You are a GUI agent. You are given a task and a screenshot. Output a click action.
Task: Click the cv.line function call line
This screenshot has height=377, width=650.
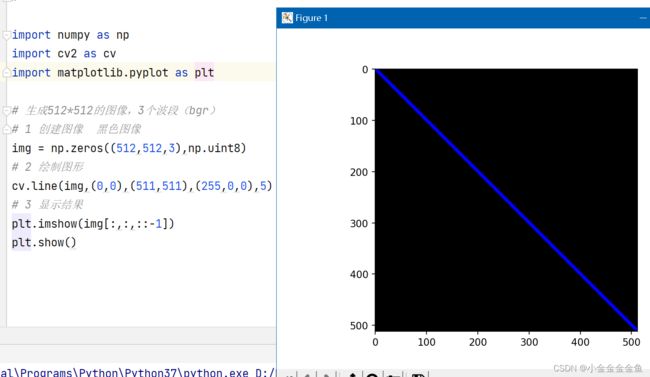(x=142, y=186)
